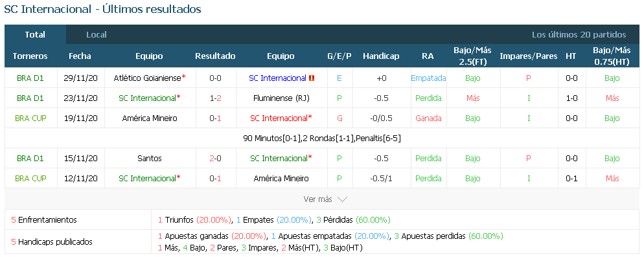Open América Mineiro in 12/11/20 row
Screen dimensions: 644x257
(281, 178)
